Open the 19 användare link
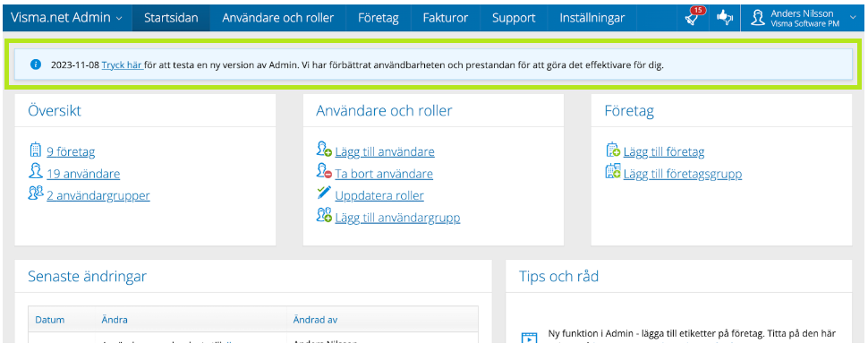 [83, 174]
